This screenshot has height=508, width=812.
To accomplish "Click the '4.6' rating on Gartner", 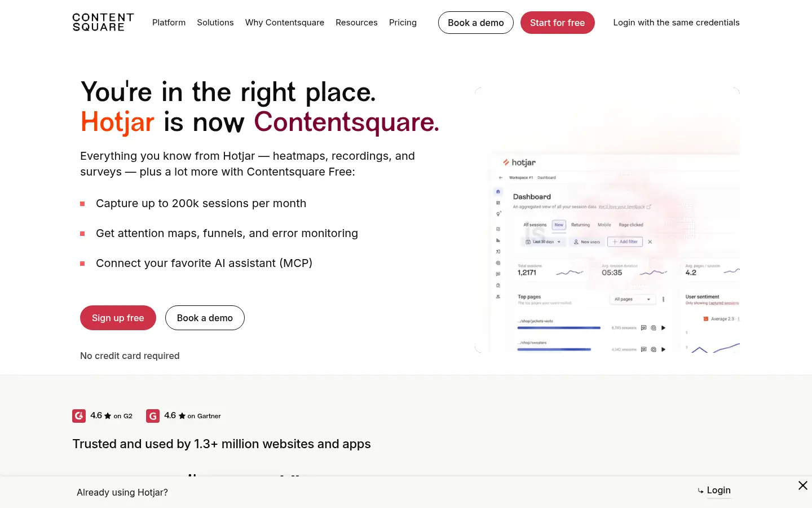I will 170,415.
